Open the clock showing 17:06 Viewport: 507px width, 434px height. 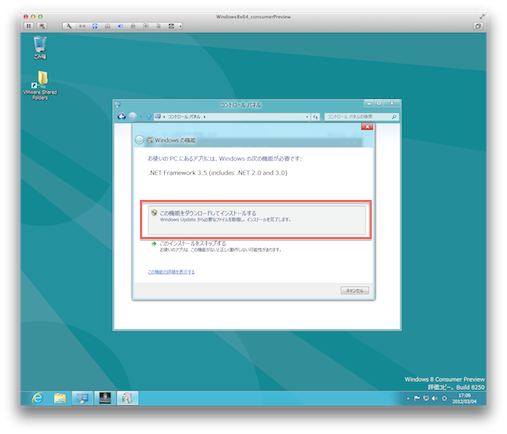464,398
